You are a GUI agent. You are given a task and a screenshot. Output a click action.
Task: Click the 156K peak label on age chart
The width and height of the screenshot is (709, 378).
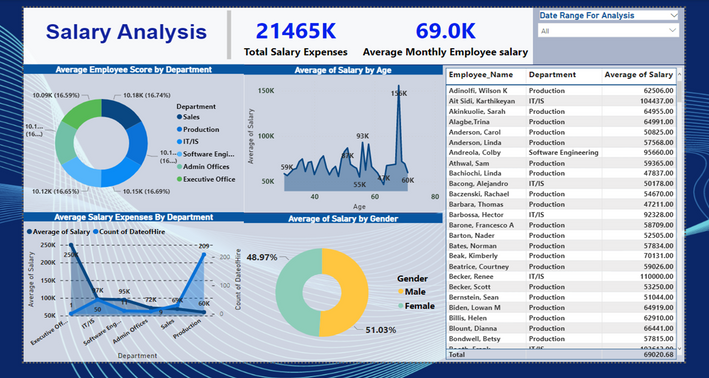[399, 94]
